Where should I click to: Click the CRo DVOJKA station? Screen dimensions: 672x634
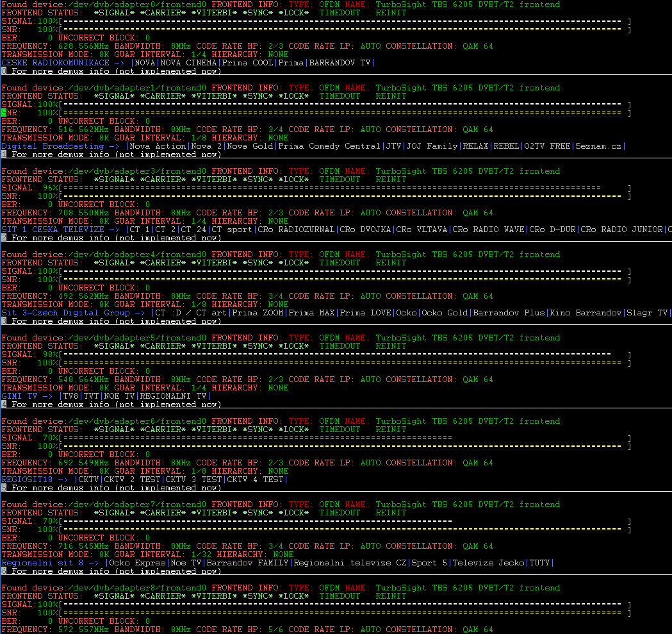click(365, 229)
